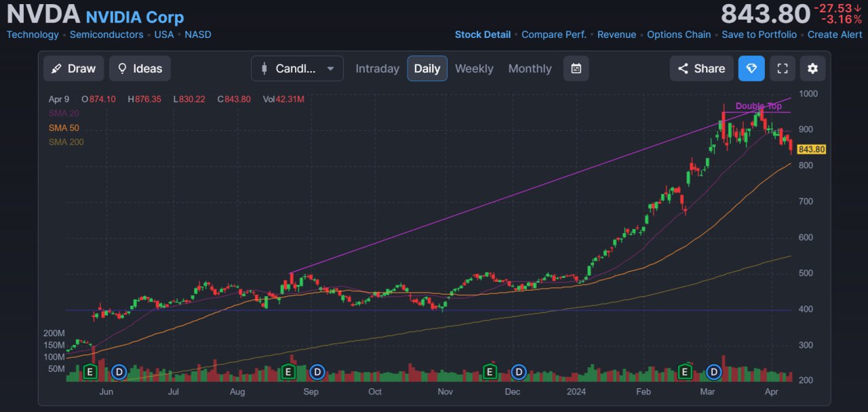Click the SMA 200 indicator label
The width and height of the screenshot is (868, 412).
coord(66,142)
